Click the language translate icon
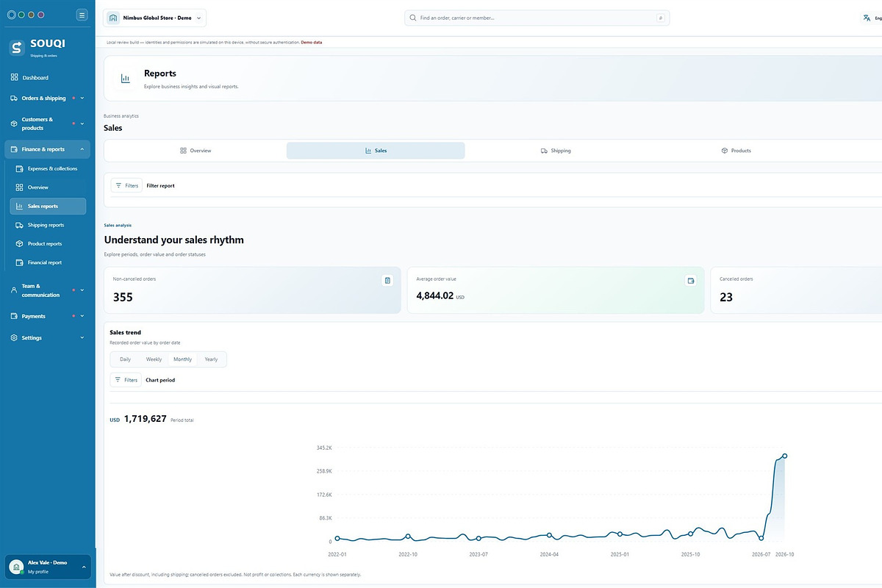This screenshot has height=588, width=882. [867, 18]
